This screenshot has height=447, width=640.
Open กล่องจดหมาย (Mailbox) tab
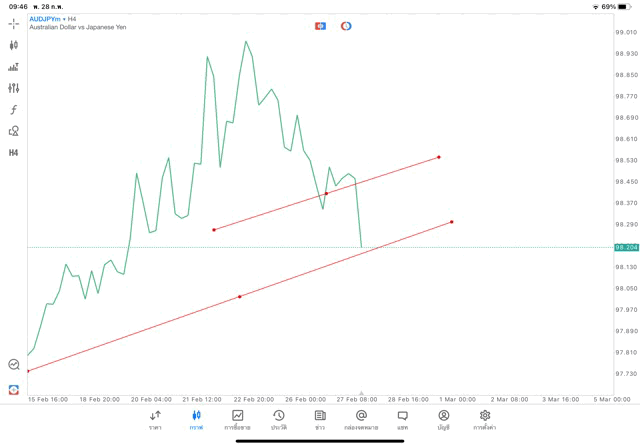point(361,419)
